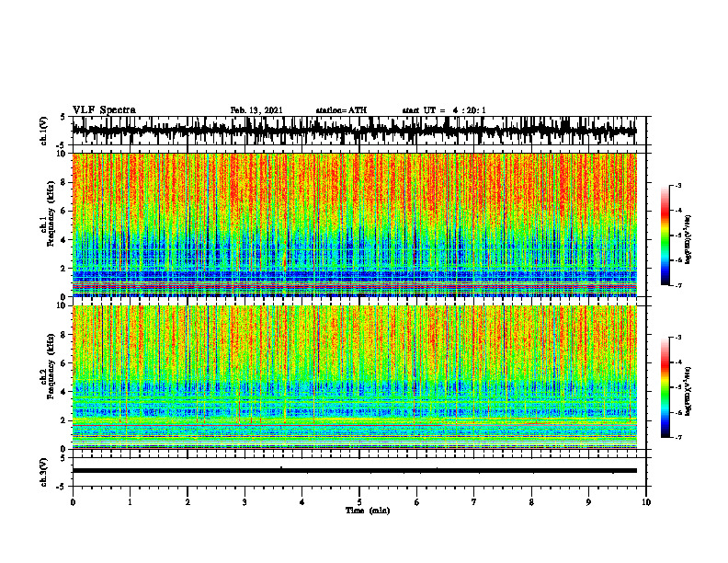The width and height of the screenshot is (728, 563).
Task: Click the flat ch.3 voltage trace
Action: 354,471
